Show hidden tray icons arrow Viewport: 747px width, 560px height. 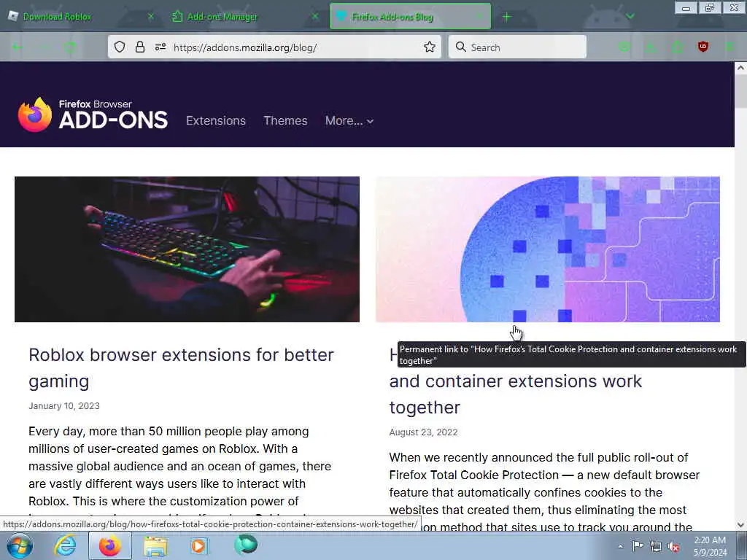pyautogui.click(x=620, y=547)
